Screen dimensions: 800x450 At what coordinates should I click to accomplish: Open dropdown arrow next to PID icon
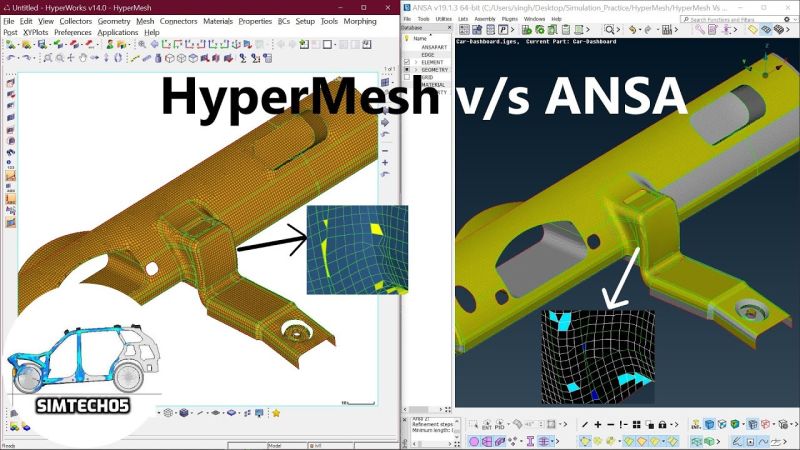508,424
